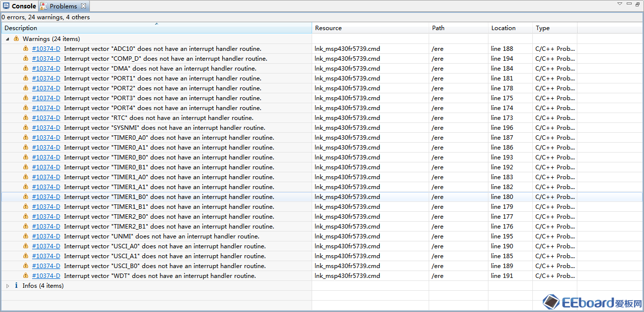Open #10374-D link for DMA warning

[x=46, y=68]
